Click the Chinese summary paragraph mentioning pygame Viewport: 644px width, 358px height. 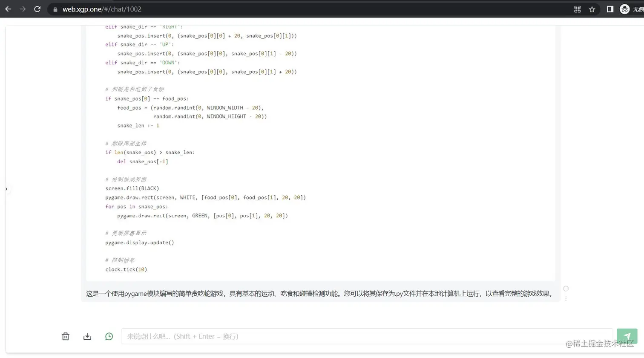pos(320,294)
